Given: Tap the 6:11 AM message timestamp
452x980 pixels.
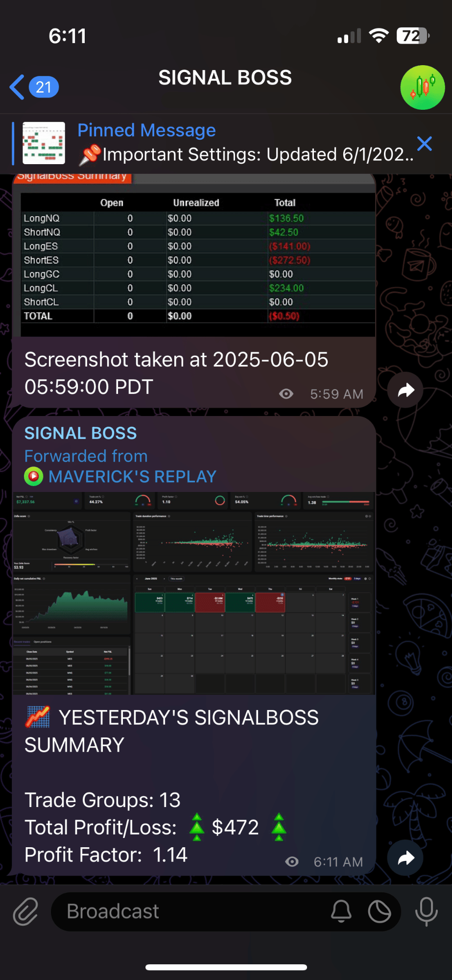Looking at the screenshot, I should pos(338,862).
